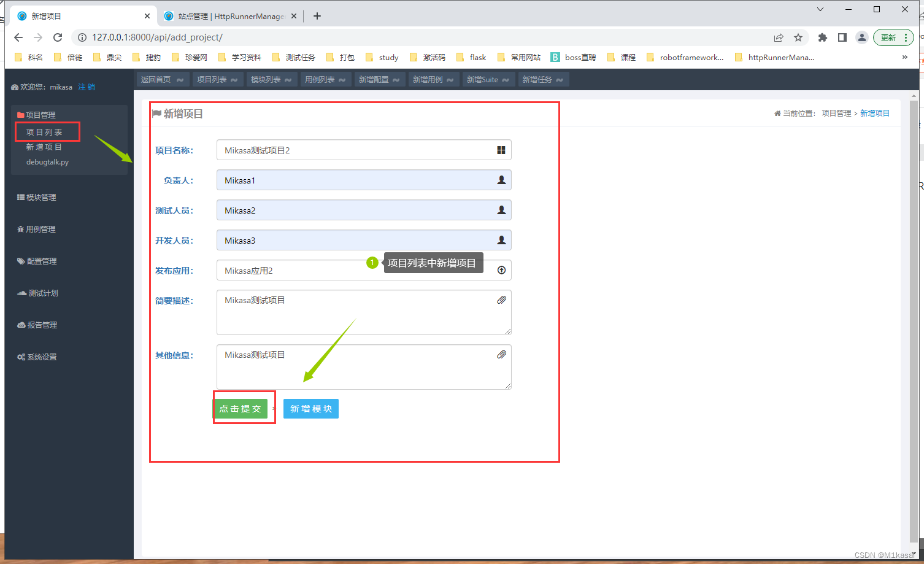Open the extensions puzzle icon
The height and width of the screenshot is (564, 924).
823,37
